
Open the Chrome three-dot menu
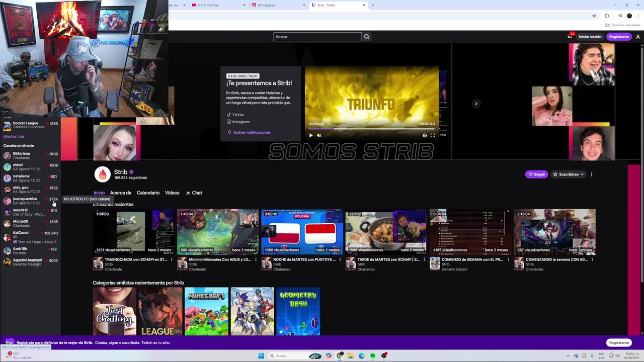[638, 16]
